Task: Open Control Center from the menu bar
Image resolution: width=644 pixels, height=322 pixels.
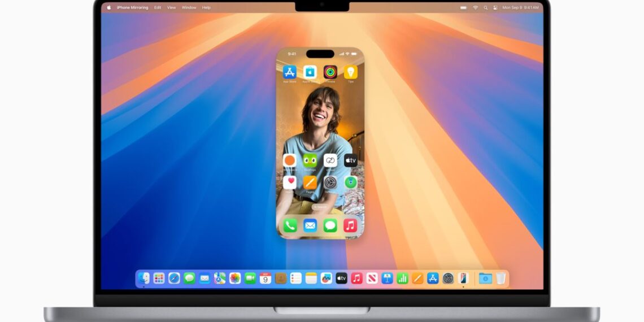Action: click(x=495, y=7)
